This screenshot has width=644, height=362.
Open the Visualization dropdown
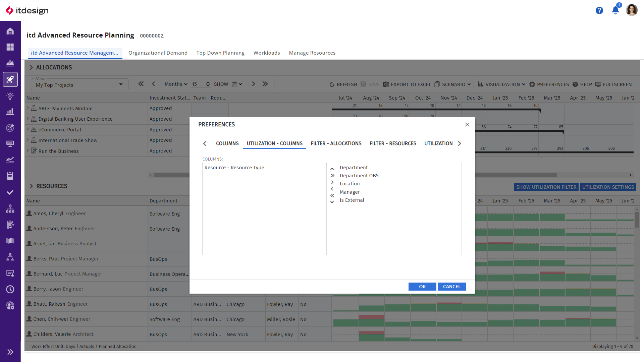click(501, 84)
